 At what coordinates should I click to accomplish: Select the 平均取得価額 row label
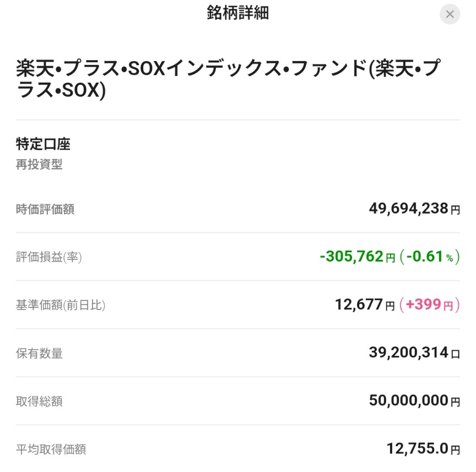pos(51,449)
